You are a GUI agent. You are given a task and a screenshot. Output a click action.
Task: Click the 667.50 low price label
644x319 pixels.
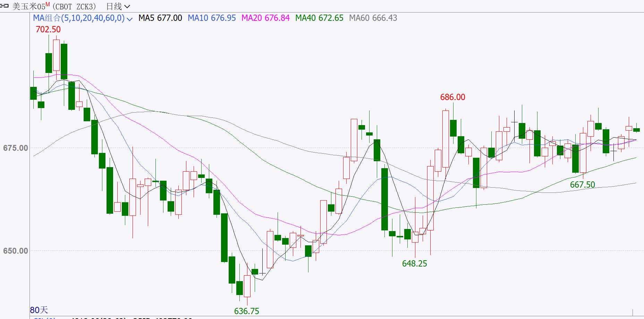point(583,185)
